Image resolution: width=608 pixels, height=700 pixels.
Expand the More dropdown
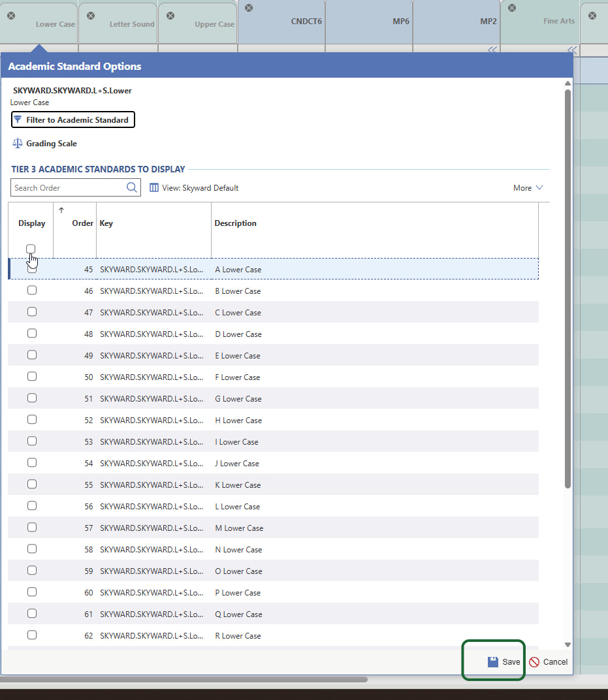(528, 188)
